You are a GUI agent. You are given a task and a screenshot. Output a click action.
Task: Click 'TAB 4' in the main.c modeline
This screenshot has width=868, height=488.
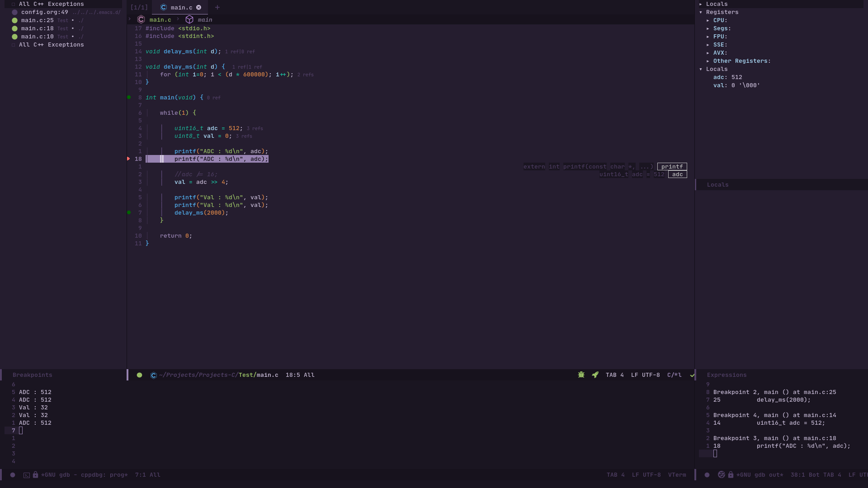(x=615, y=375)
